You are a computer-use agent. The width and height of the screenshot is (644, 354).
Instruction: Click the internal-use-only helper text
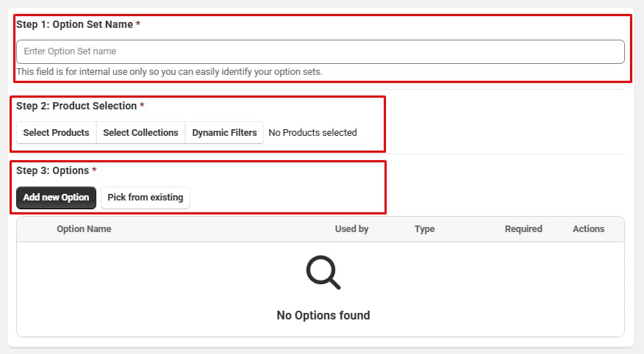click(169, 72)
